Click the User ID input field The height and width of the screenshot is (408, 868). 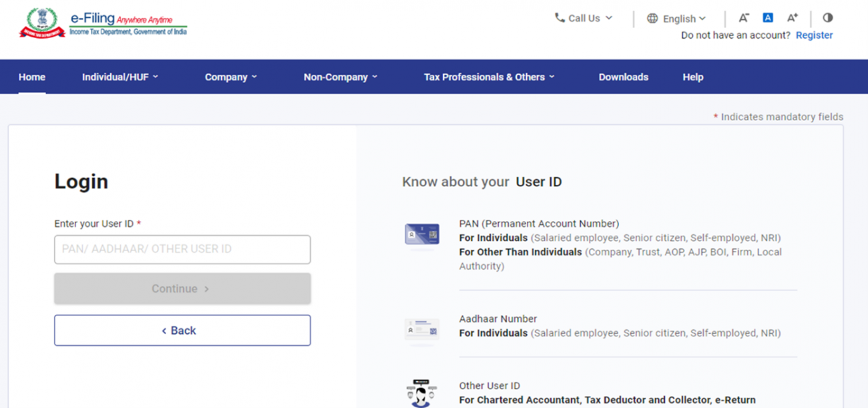tap(182, 249)
